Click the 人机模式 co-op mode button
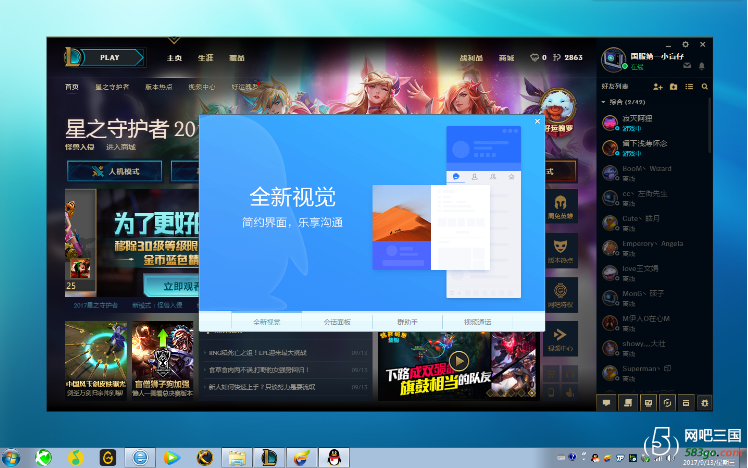Screen dimensions: 748x468 [x=114, y=171]
